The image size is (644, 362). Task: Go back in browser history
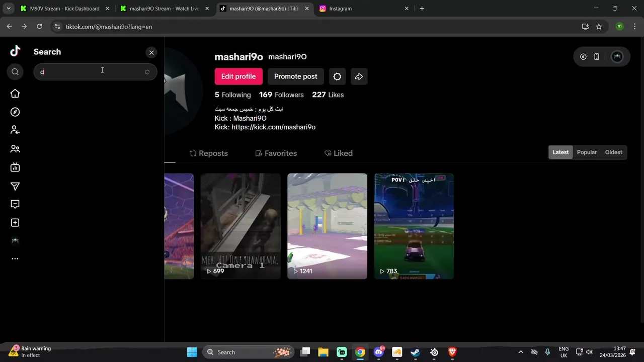coord(9,27)
